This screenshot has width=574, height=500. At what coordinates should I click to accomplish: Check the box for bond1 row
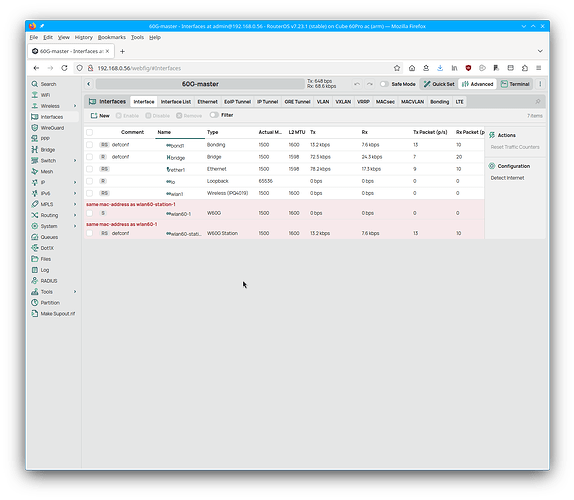[89, 145]
